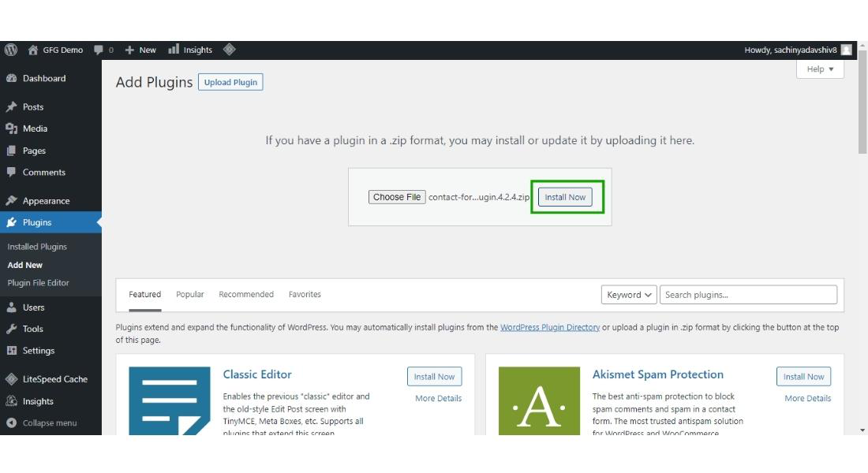
Task: Click the GFG Demo site name
Action: (62, 50)
